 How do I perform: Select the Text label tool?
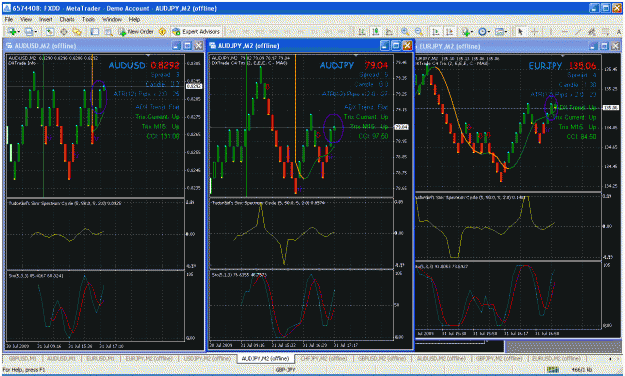[619, 31]
